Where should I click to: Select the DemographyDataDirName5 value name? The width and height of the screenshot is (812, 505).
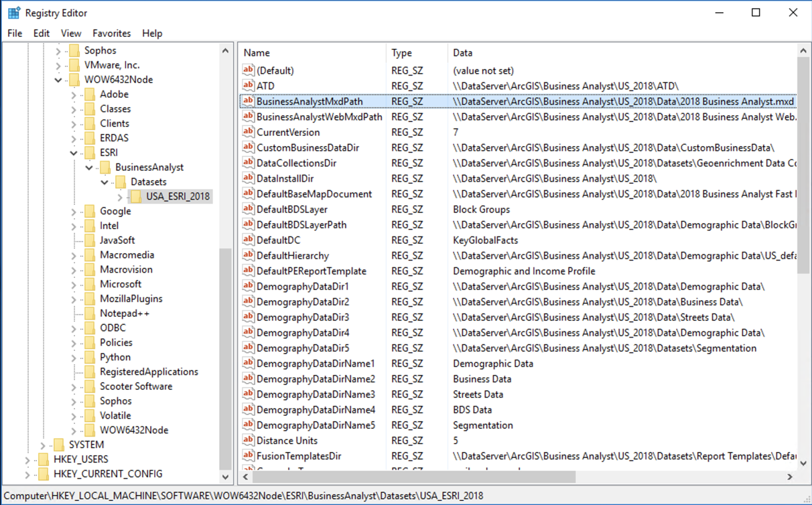click(316, 425)
